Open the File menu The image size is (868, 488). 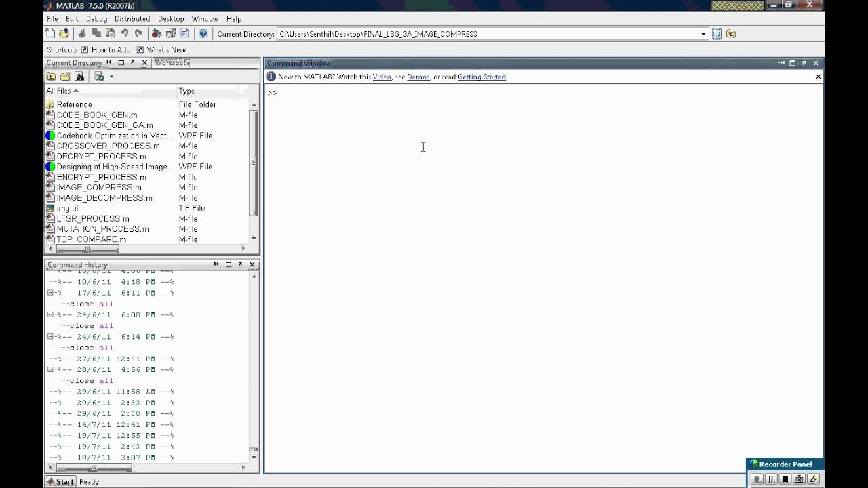coord(52,19)
